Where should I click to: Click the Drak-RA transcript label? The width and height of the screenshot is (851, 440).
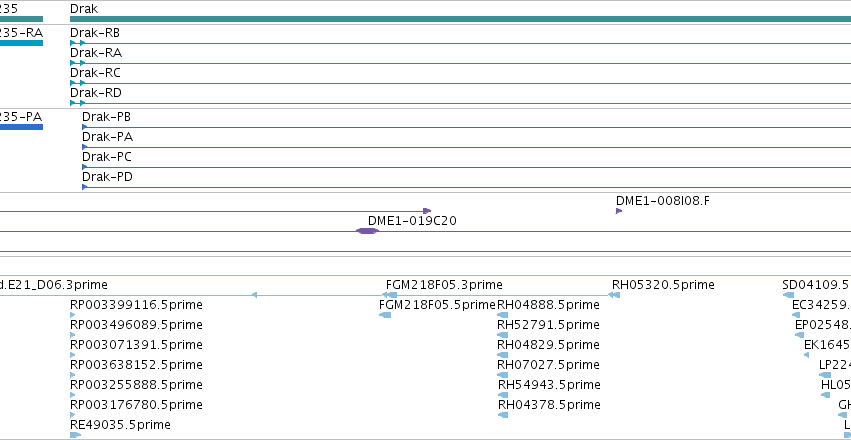[x=96, y=53]
